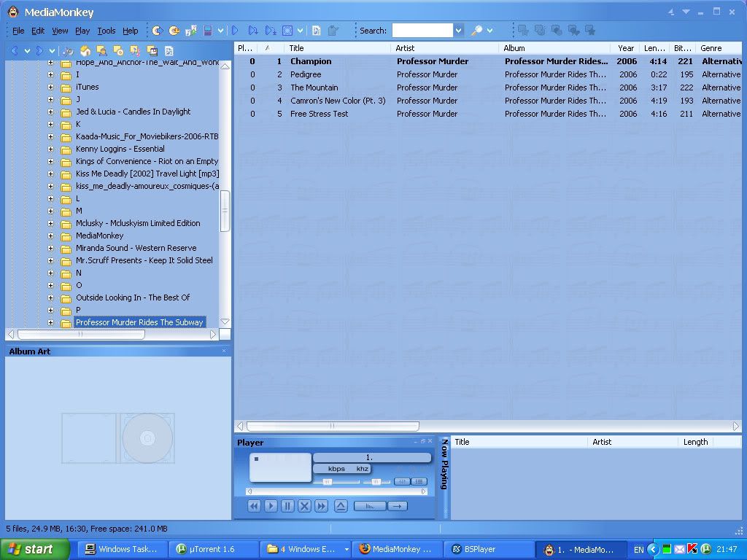Pause playback in the Player panel
Viewport: 747px width, 560px height.
tap(287, 506)
